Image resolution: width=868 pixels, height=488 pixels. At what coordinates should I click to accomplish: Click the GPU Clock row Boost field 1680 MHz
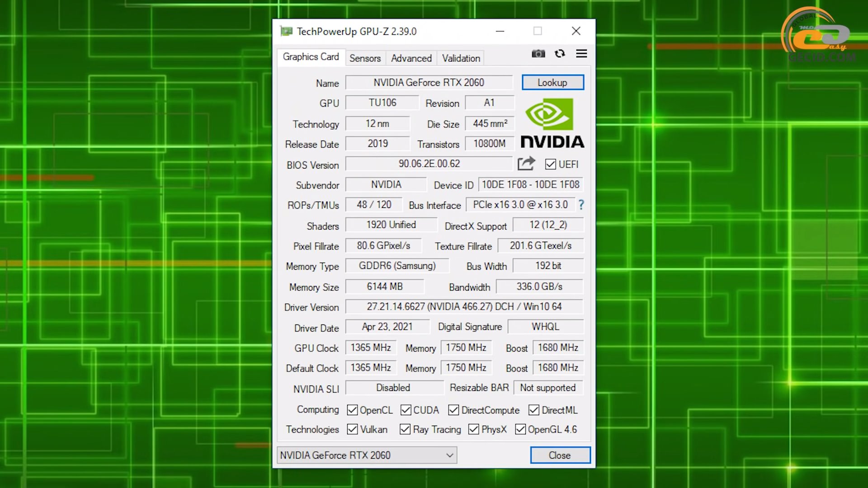tap(558, 347)
